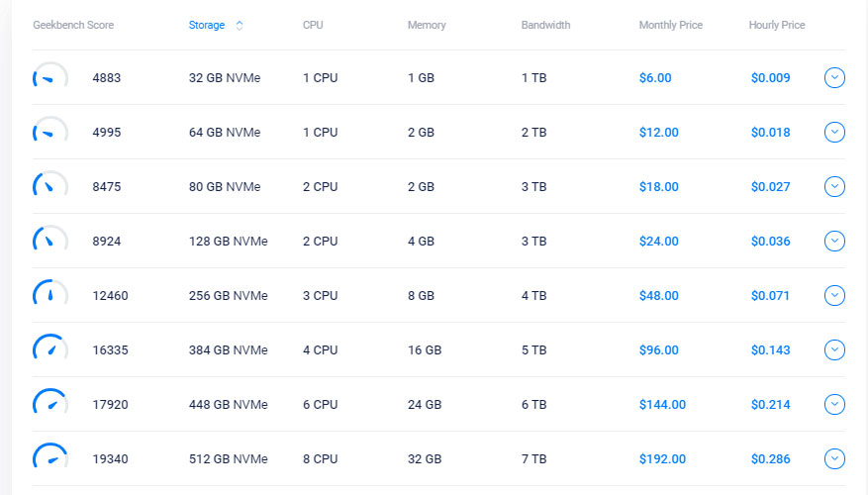This screenshot has width=868, height=495.
Task: Expand the $96.00 plan row details
Action: tap(834, 349)
